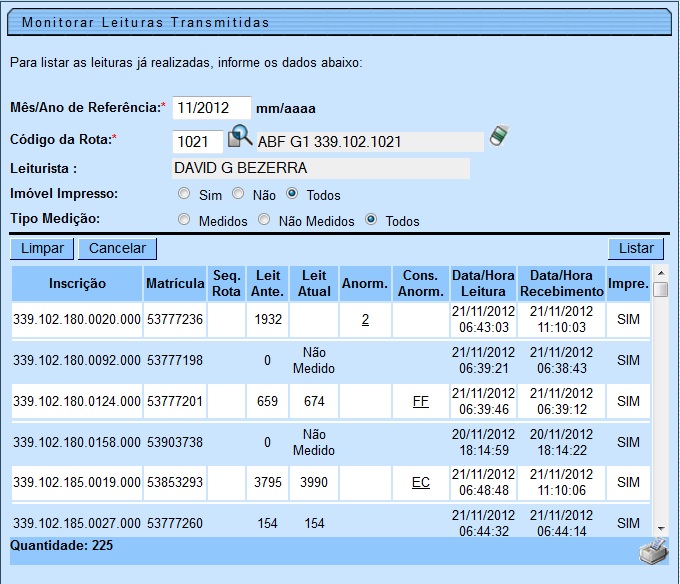
Task: Select 'Não' for Imóvel Impresso
Action: (x=238, y=195)
